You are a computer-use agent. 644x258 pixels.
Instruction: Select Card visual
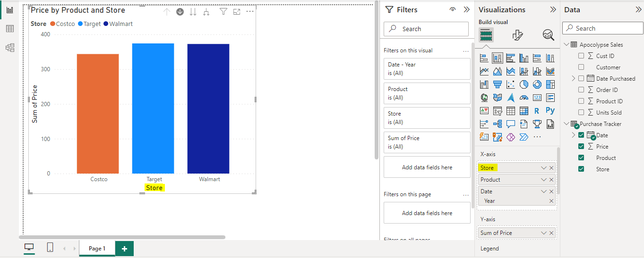click(x=537, y=98)
